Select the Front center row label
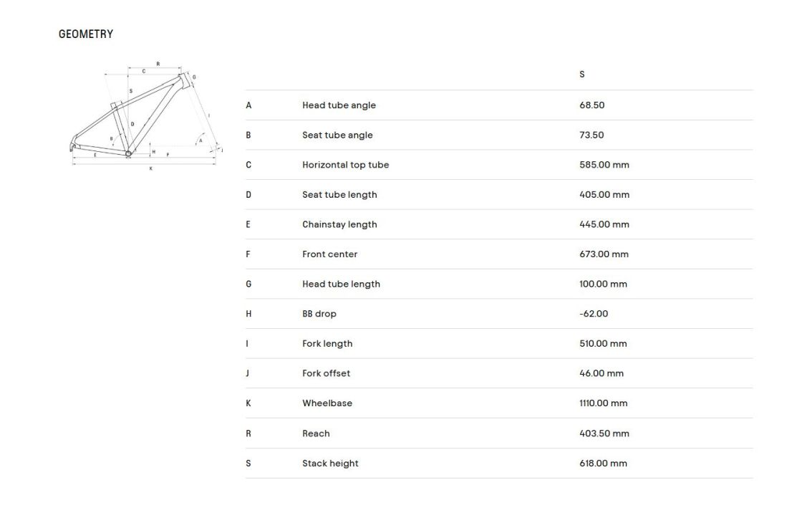 tap(329, 254)
